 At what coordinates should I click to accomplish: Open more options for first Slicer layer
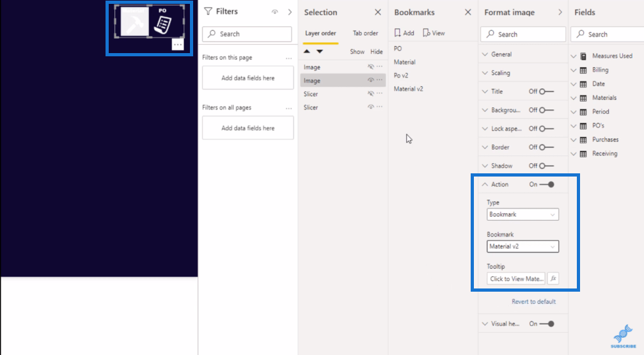coord(379,93)
